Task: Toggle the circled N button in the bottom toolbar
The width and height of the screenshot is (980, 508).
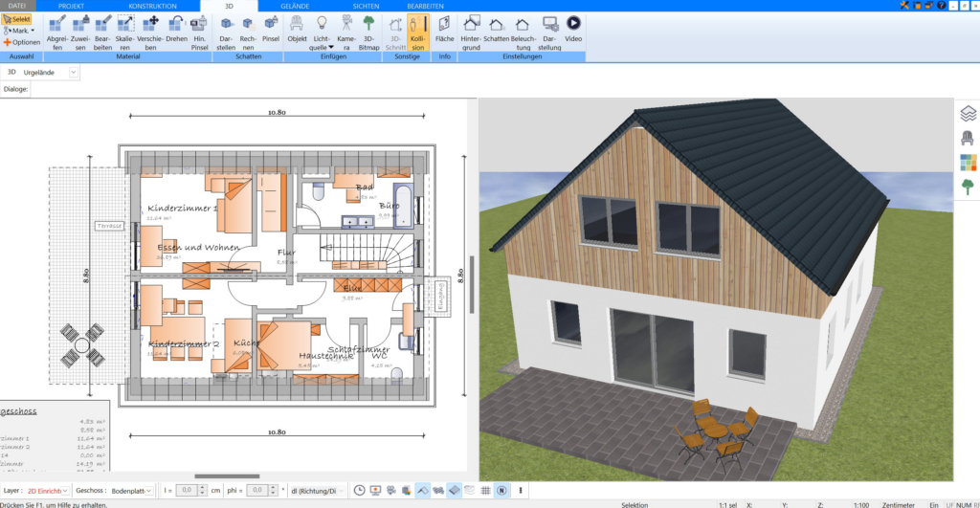Action: coord(501,491)
